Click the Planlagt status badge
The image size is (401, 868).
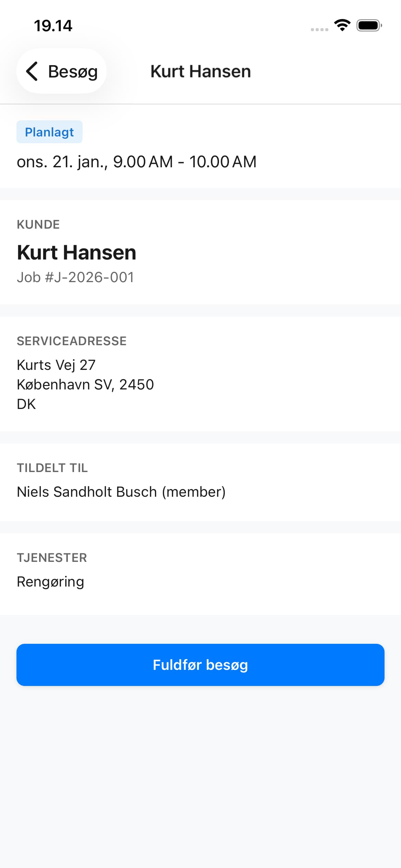coord(49,132)
